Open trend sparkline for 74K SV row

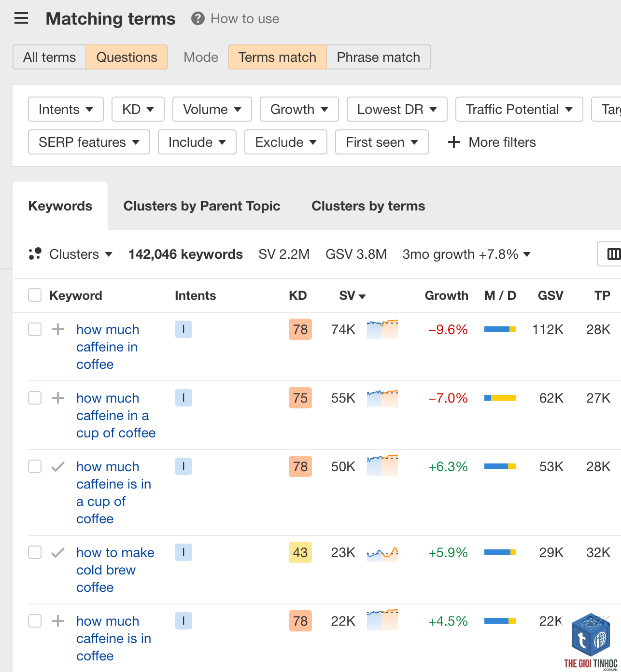382,329
